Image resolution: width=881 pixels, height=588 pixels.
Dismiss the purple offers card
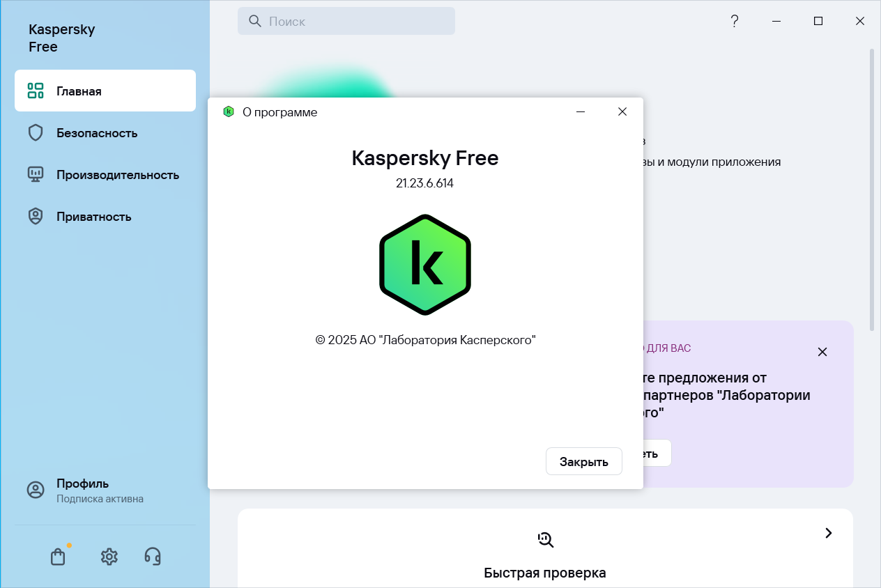point(822,352)
